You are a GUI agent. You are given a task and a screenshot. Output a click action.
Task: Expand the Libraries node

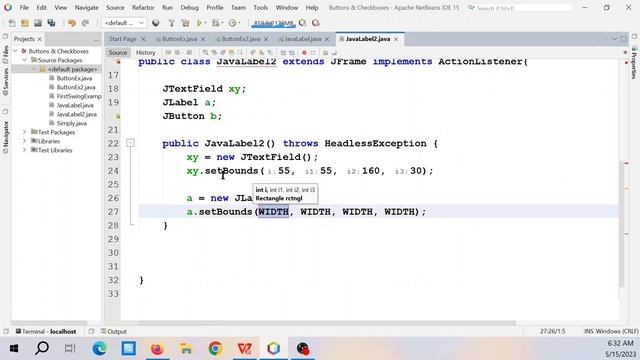[24, 141]
